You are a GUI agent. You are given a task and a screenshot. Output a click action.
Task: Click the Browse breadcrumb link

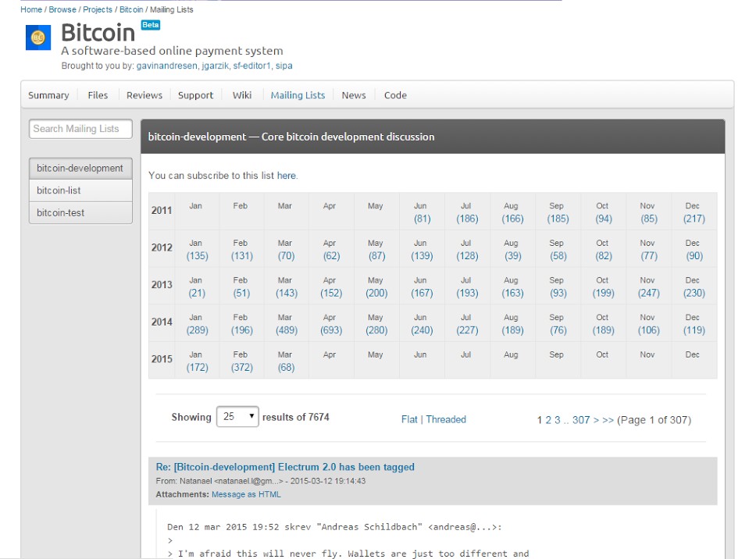pos(62,9)
